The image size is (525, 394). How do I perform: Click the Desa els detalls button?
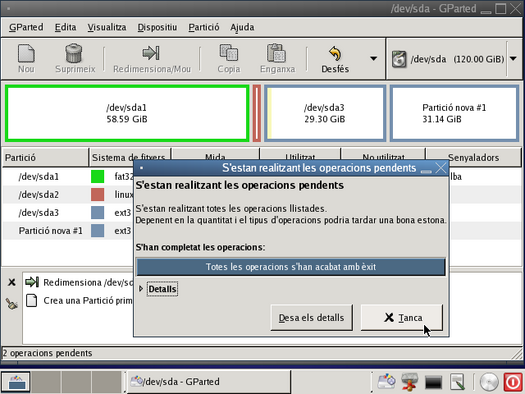tap(311, 317)
